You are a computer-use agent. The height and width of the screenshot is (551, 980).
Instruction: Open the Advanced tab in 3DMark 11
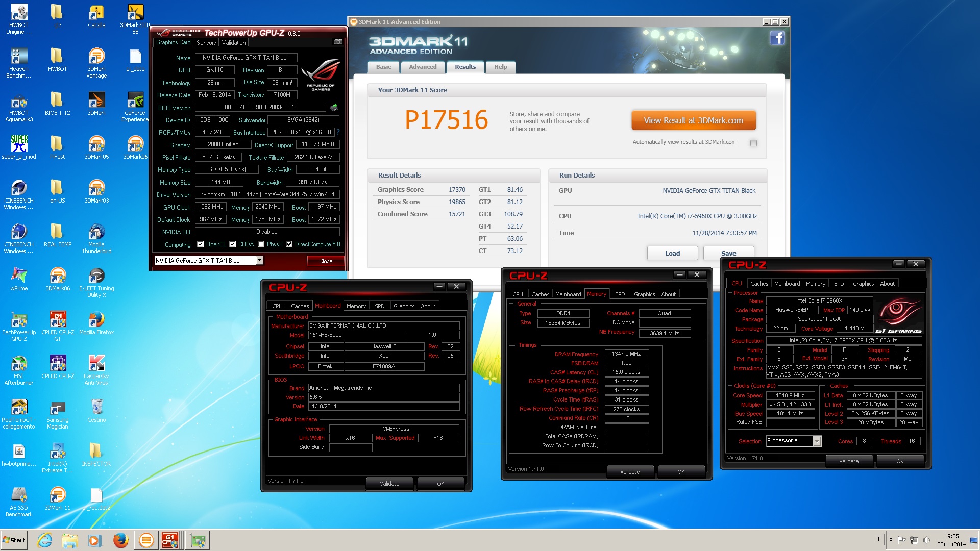(423, 67)
